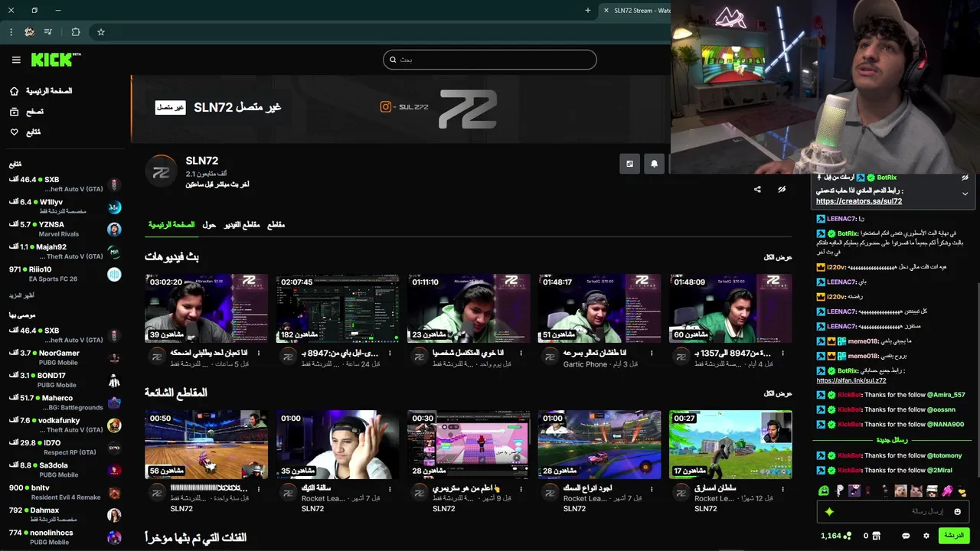Open the emoji picker in message box
This screenshot has height=551, width=980.
pyautogui.click(x=957, y=511)
